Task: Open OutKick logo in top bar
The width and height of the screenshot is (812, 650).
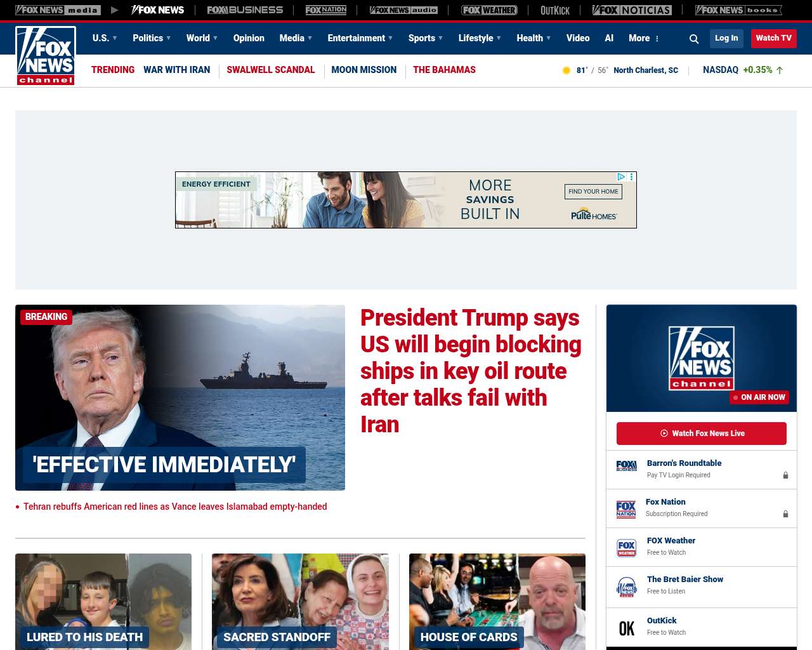Action: 555,10
